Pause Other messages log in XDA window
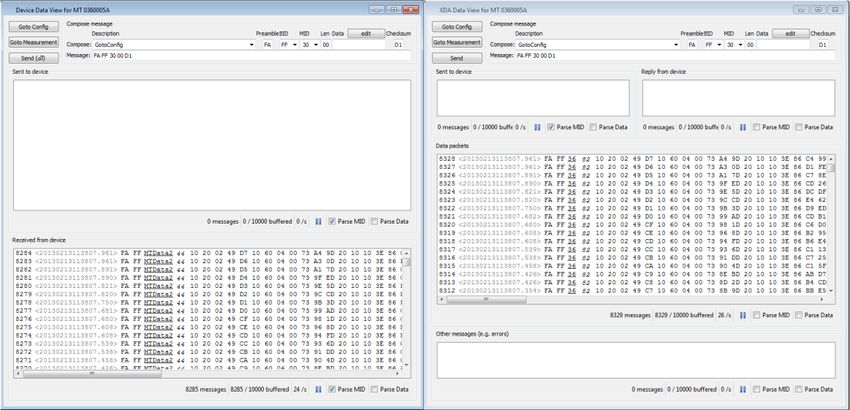This screenshot has width=850, height=410. (743, 389)
